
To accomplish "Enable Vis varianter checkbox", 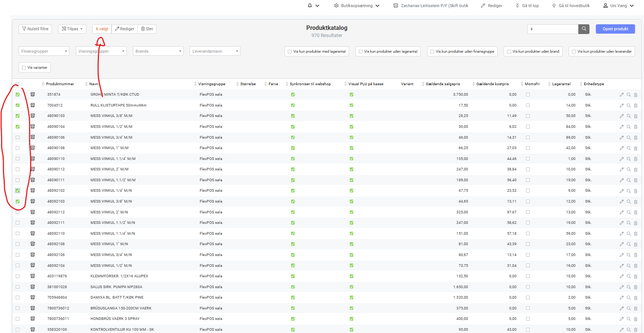I will 24,68.
